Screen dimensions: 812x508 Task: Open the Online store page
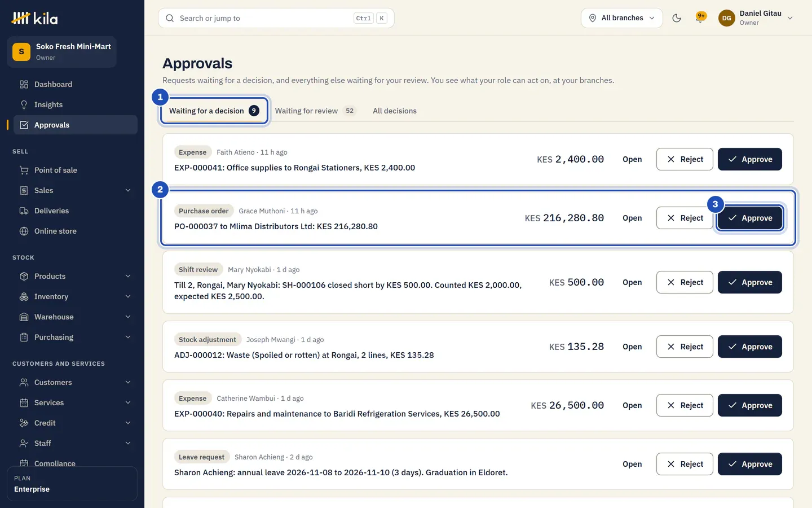point(75,231)
